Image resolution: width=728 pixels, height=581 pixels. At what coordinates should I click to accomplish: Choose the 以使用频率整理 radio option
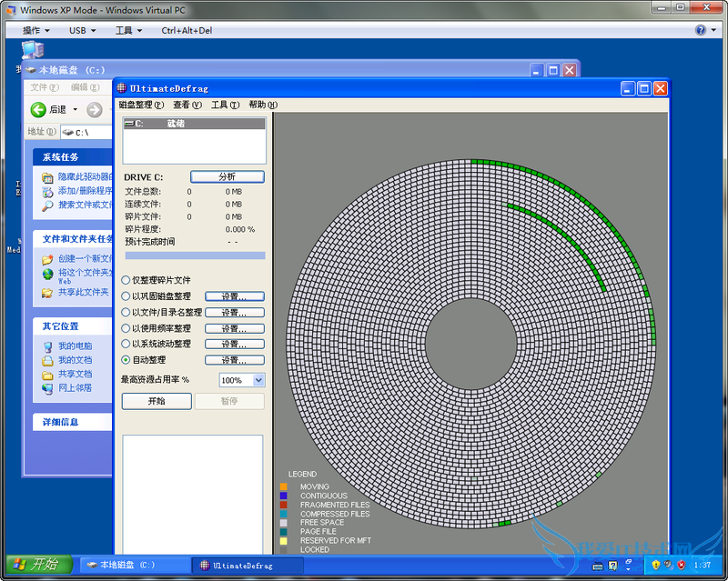[126, 328]
